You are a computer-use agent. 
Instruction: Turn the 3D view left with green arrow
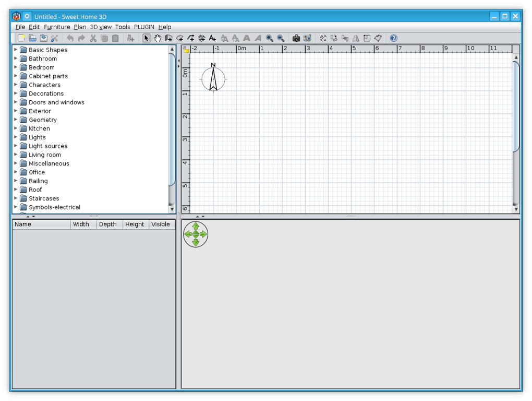coord(188,234)
